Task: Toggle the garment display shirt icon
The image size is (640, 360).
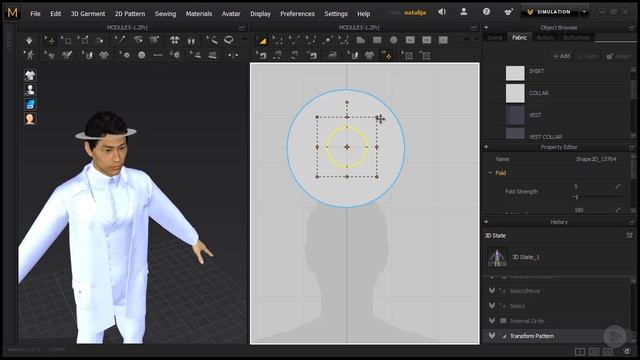Action: (x=30, y=75)
